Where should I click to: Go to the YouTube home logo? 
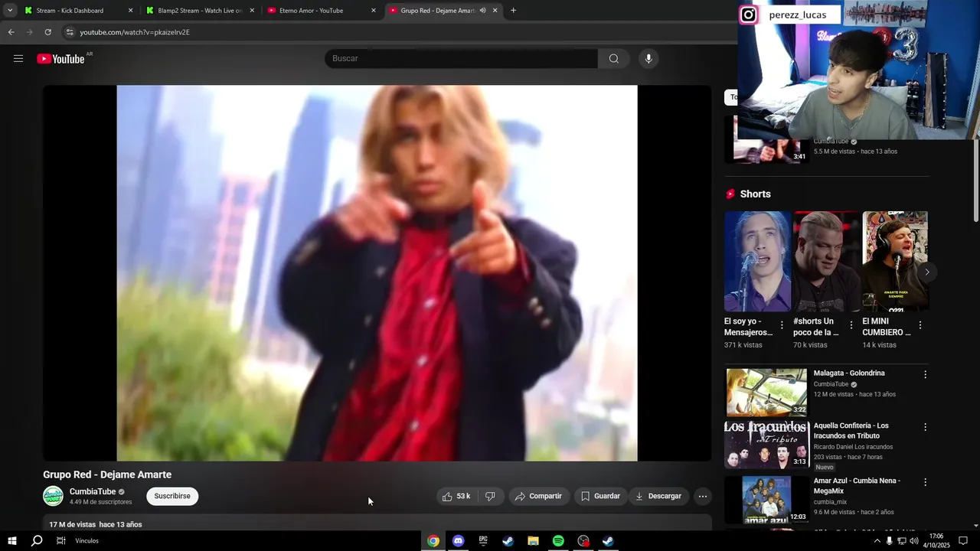60,59
